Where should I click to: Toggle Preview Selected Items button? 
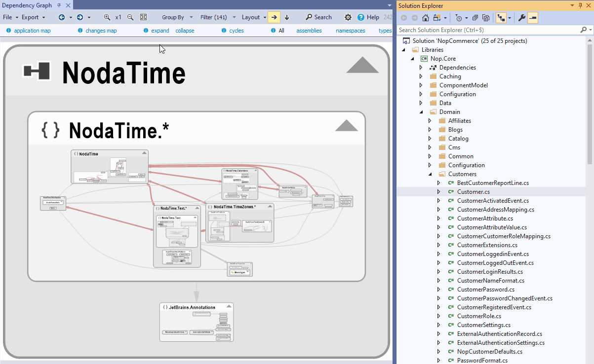533,18
